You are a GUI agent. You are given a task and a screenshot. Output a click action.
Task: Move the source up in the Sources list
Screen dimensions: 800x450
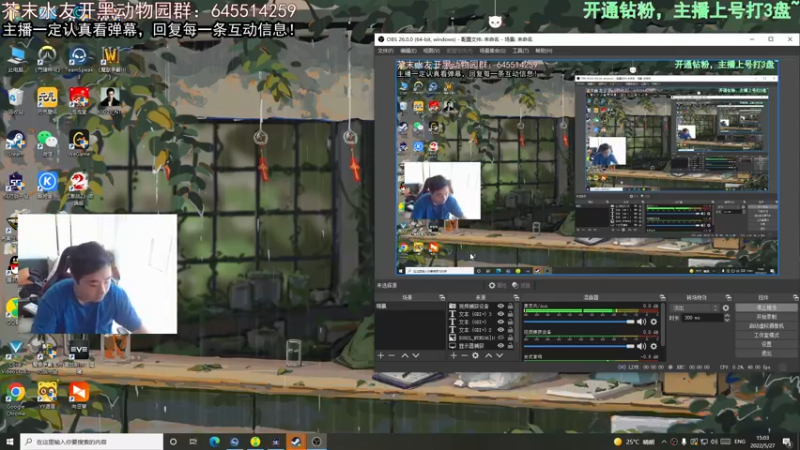pyautogui.click(x=489, y=356)
